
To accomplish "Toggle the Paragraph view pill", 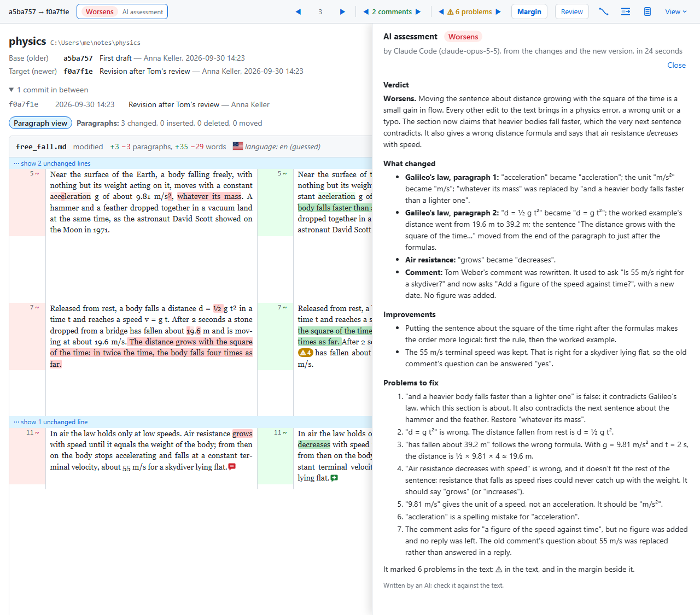I will [40, 123].
